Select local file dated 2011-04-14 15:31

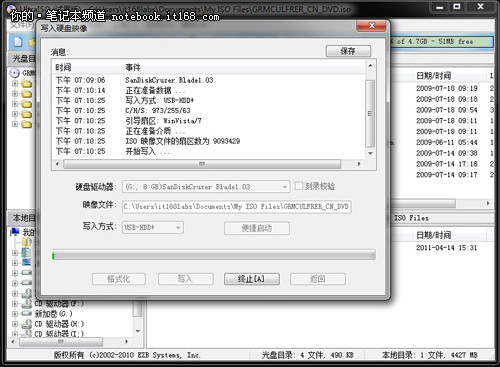[447, 248]
